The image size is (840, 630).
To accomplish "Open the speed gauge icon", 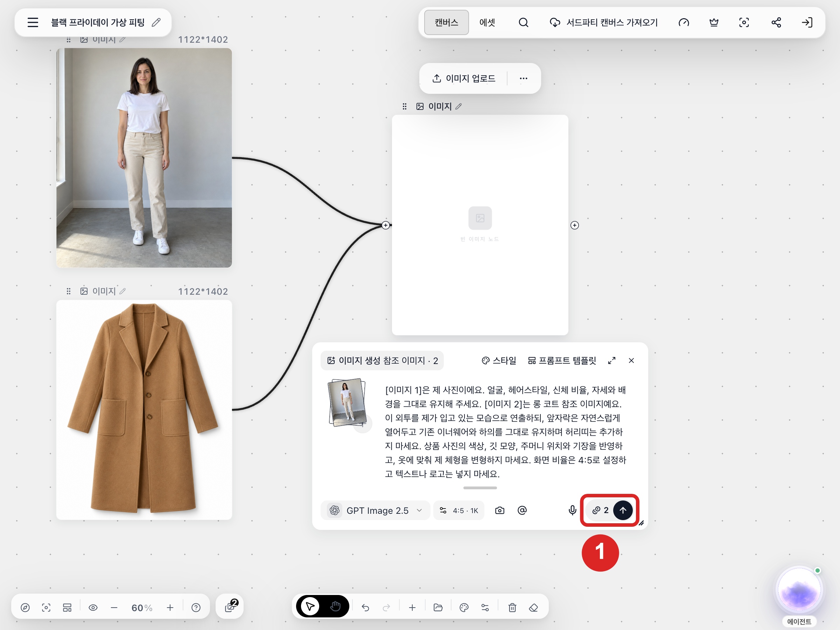I will (x=684, y=22).
